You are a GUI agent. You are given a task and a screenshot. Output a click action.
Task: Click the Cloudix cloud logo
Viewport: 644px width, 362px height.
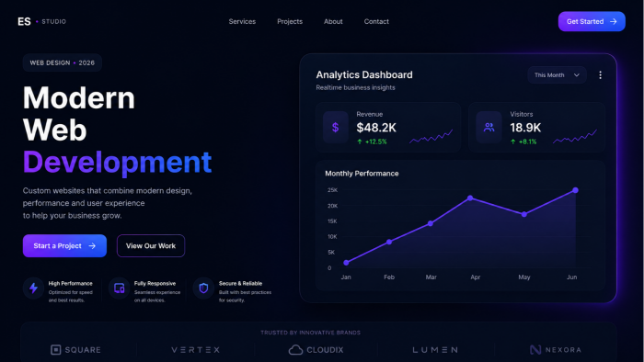pos(316,350)
